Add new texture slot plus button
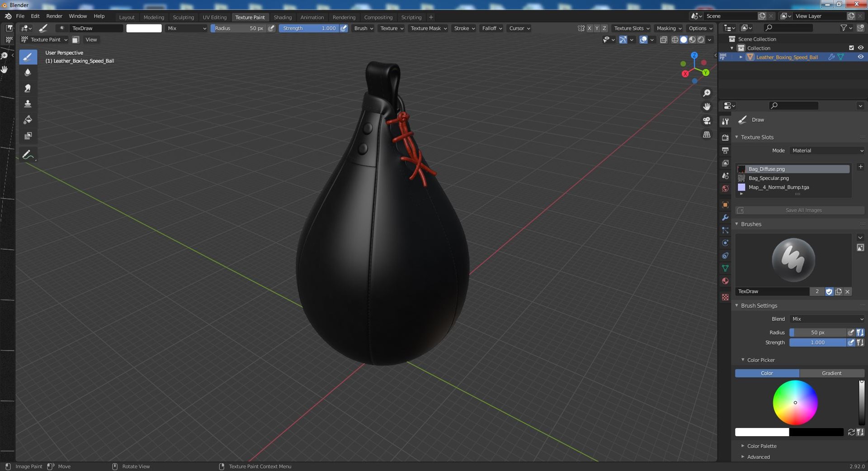The width and height of the screenshot is (868, 471). pos(860,167)
